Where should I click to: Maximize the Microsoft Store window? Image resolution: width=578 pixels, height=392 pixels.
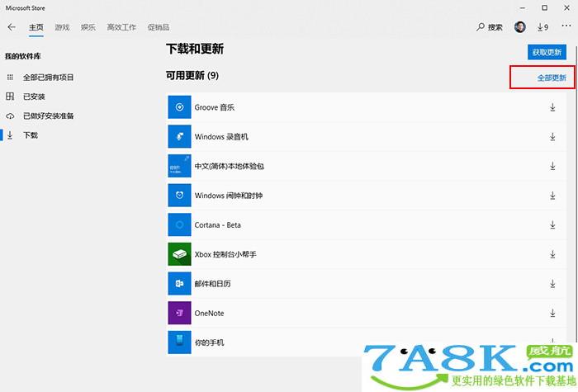pos(544,7)
